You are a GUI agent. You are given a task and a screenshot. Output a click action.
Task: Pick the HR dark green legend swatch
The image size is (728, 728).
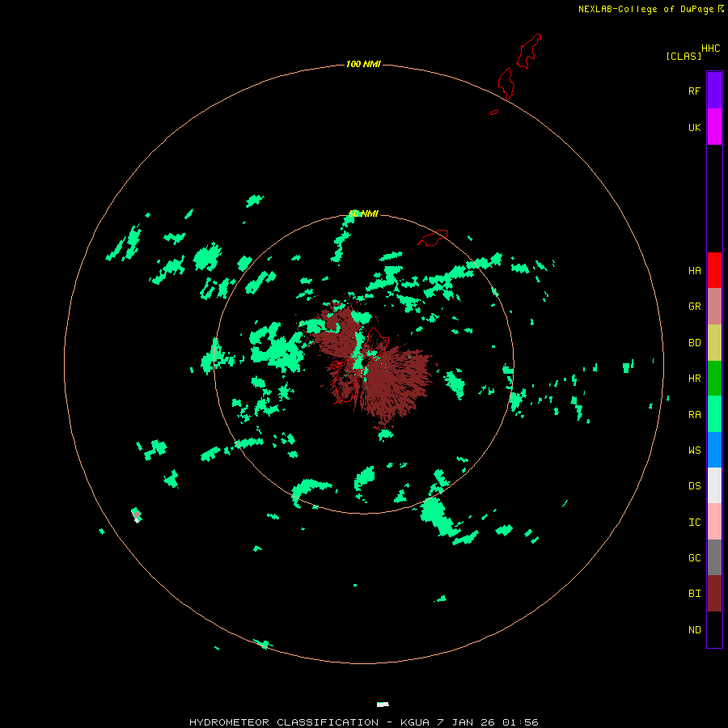click(x=714, y=379)
